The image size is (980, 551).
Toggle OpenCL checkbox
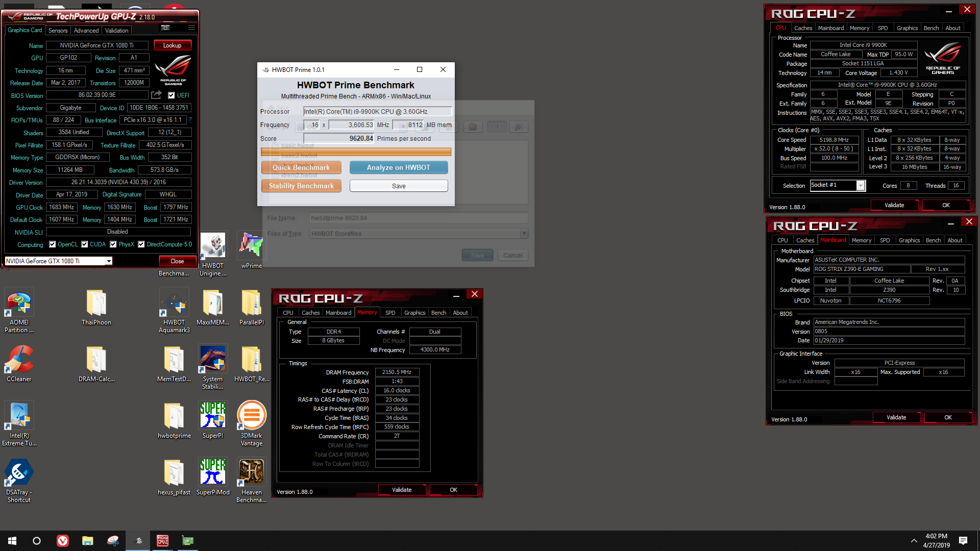point(52,244)
